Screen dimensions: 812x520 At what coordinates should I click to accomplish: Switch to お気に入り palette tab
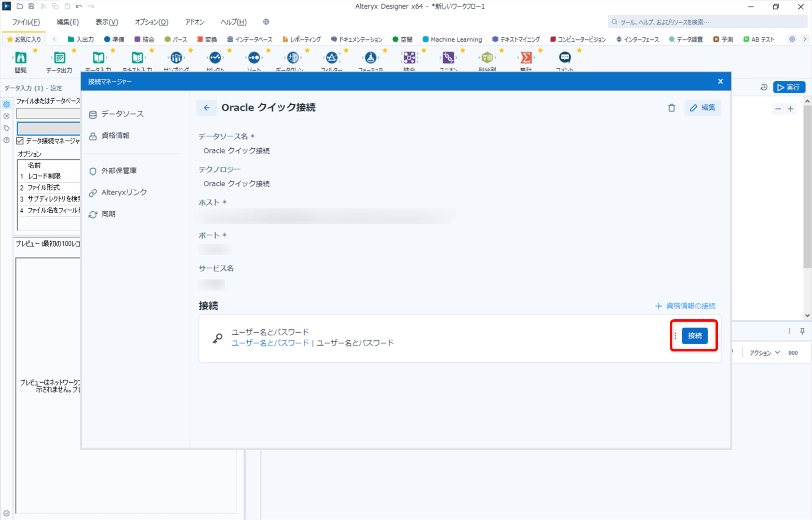(x=24, y=39)
